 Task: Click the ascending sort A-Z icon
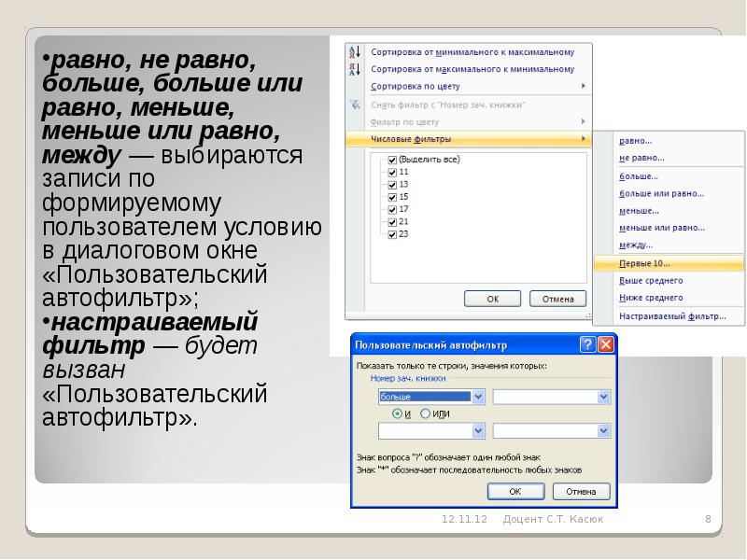355,52
